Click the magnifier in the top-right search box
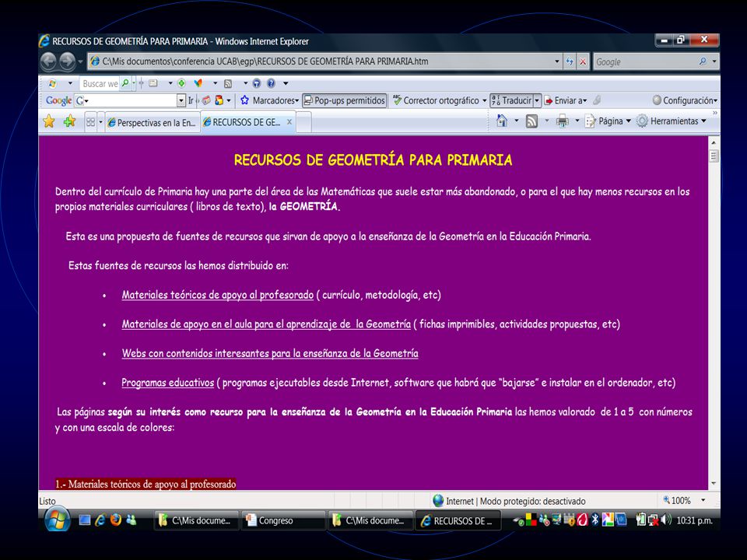The image size is (747, 560). click(703, 61)
